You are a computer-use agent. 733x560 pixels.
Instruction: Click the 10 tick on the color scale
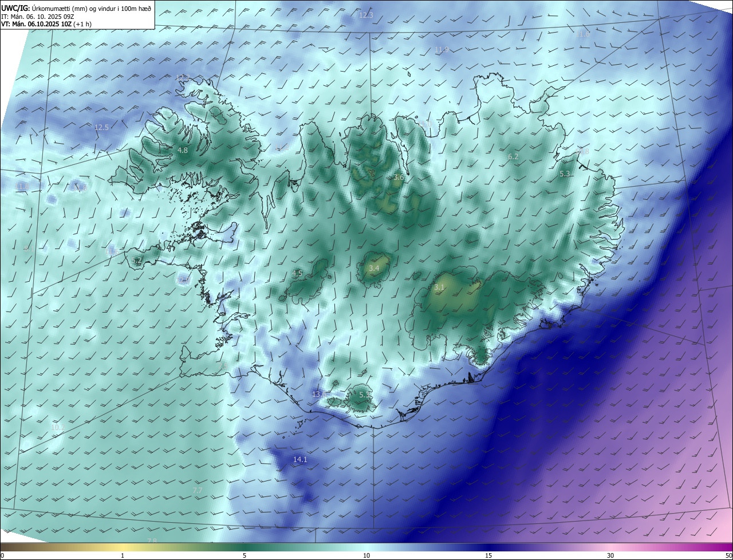click(x=366, y=555)
